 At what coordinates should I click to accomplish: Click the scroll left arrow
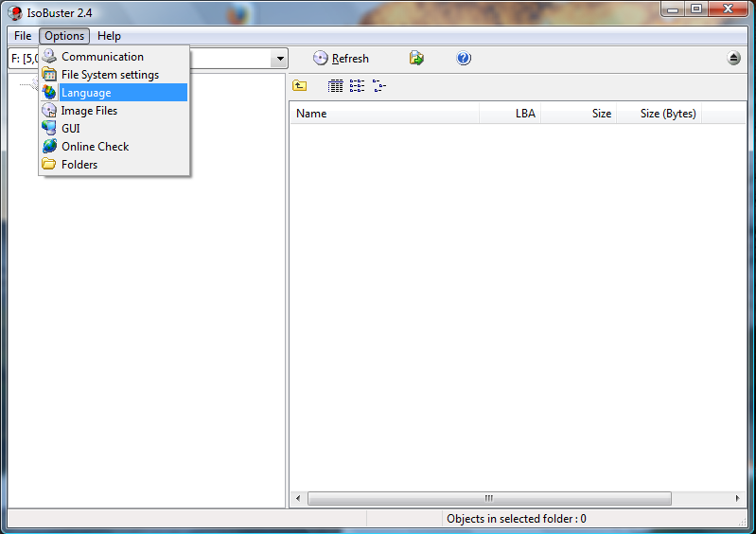[x=298, y=498]
